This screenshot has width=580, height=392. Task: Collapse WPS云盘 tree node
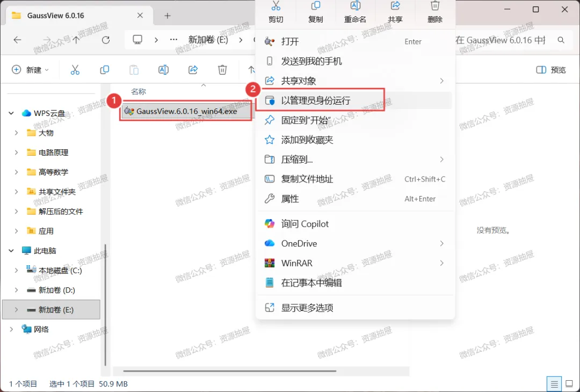pos(11,113)
